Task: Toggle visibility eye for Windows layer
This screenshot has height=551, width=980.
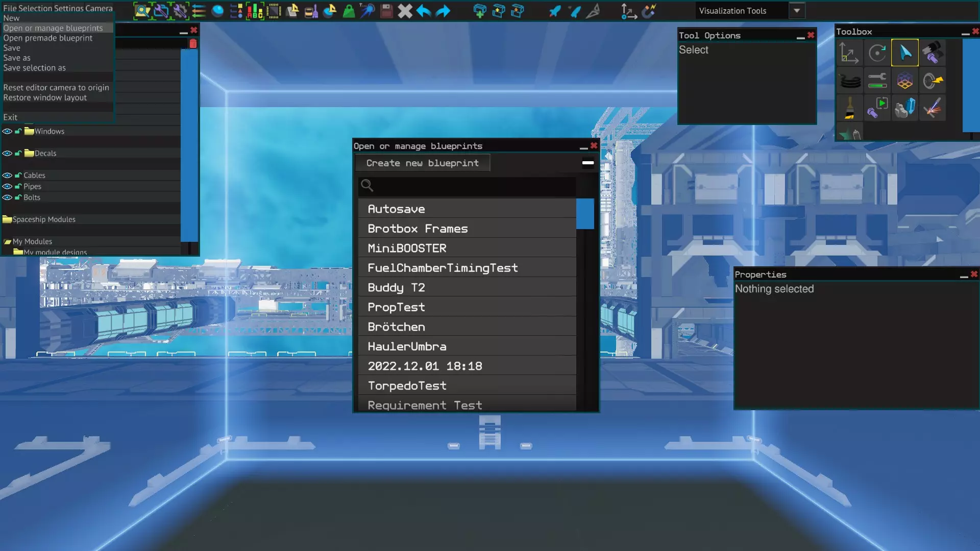Action: click(x=7, y=131)
